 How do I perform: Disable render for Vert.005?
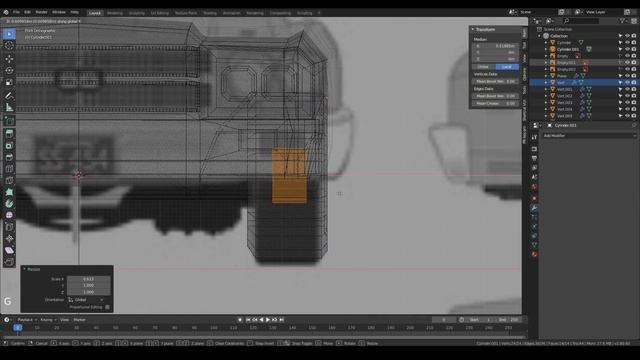coord(634,116)
